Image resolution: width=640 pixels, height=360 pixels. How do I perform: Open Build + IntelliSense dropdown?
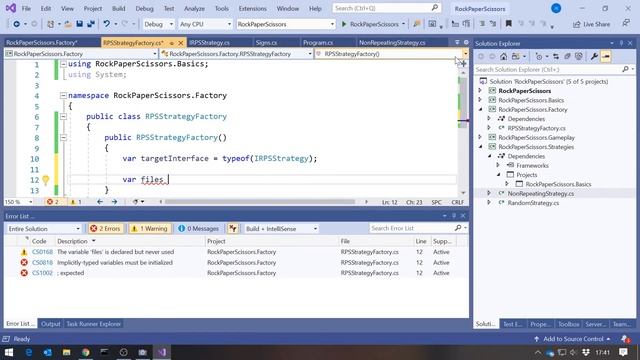pos(281,229)
